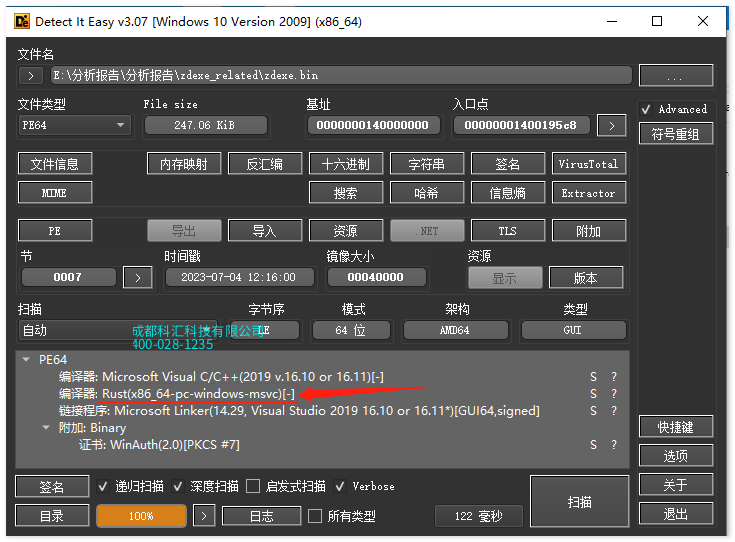Toggle the Verbose checkbox
Screen dimensions: 735x542
pos(340,486)
